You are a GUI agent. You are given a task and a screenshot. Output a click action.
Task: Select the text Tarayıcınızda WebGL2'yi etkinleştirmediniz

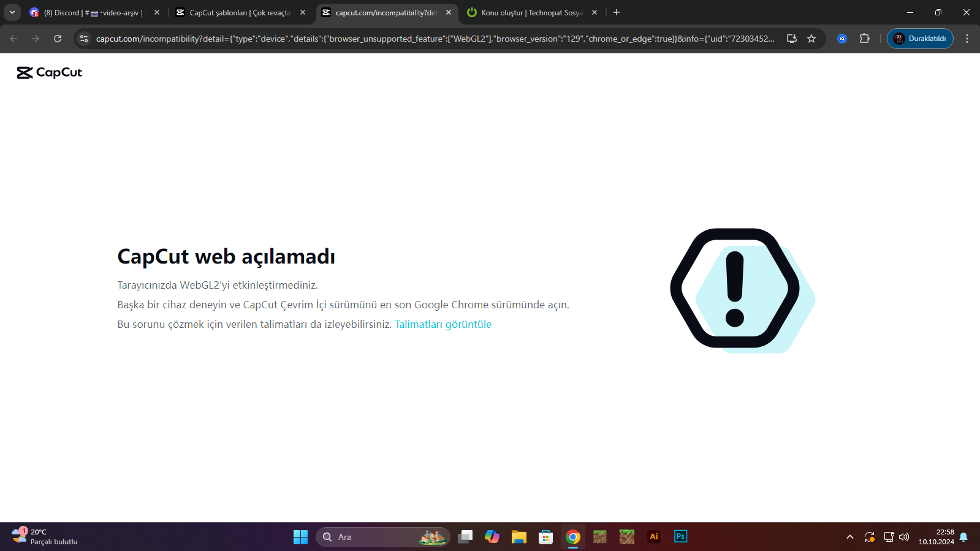pos(218,285)
